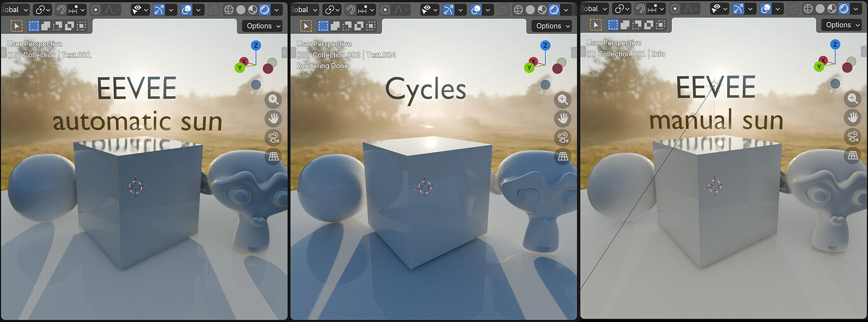Select material preview shading in Cycles viewport

(x=542, y=9)
